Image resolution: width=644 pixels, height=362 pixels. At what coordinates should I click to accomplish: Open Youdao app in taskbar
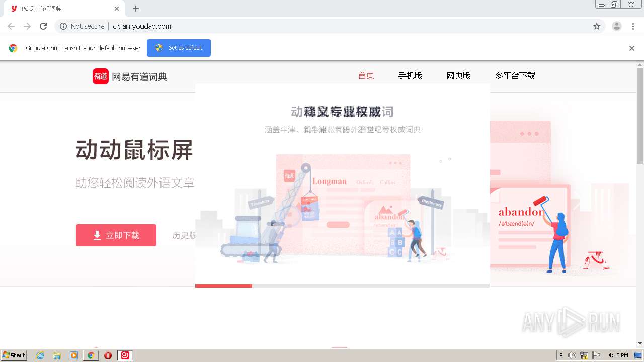[125, 355]
